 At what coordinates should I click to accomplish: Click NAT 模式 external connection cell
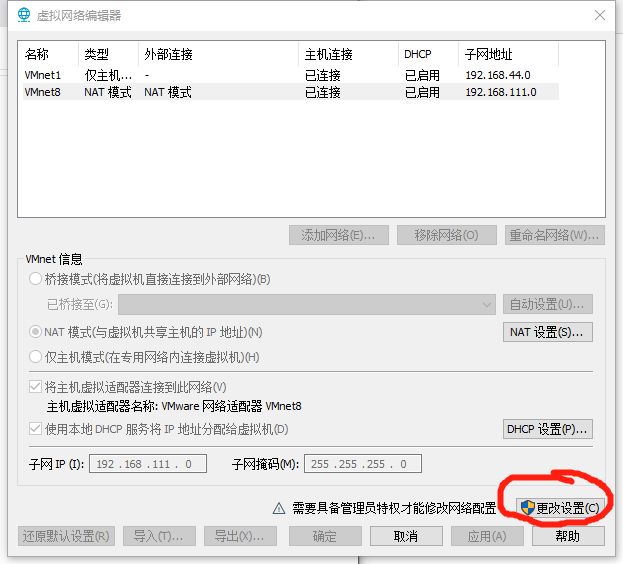pos(168,92)
